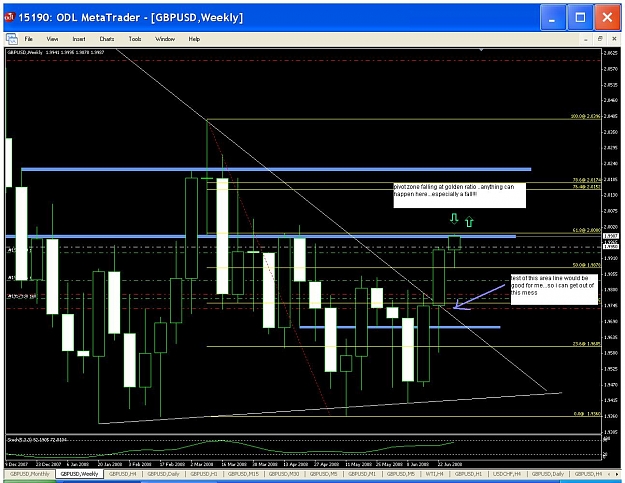Click the '20 Jan 2008' date on time axis

coord(109,464)
